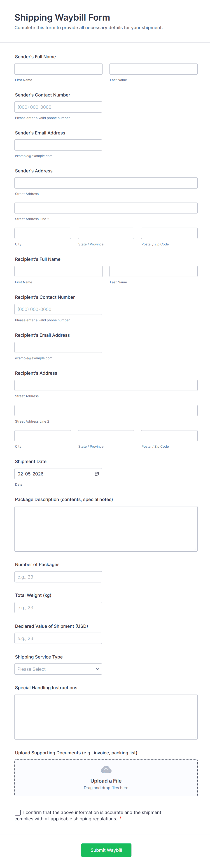Click the Declared Value of Shipment field

coord(58,638)
